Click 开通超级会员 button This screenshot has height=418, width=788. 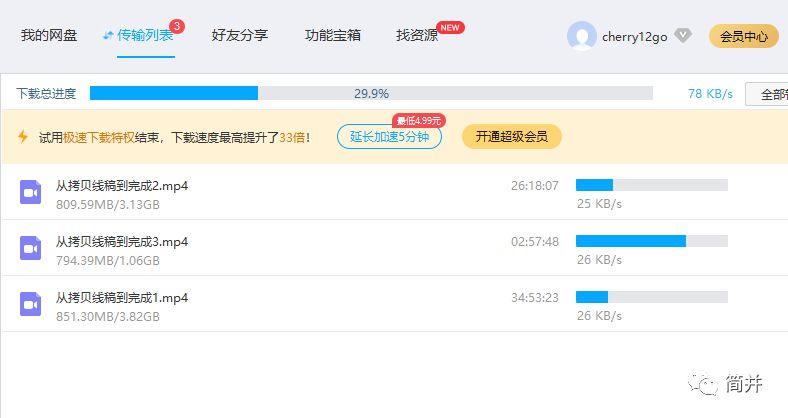[x=511, y=137]
